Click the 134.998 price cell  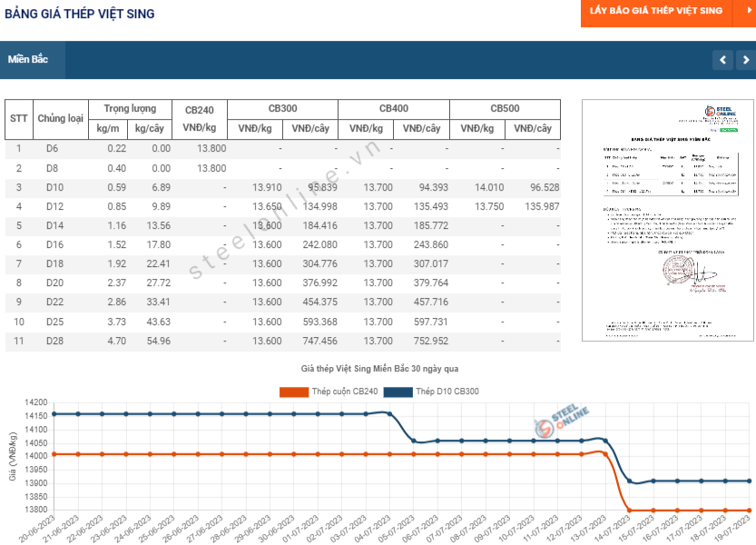(x=320, y=206)
